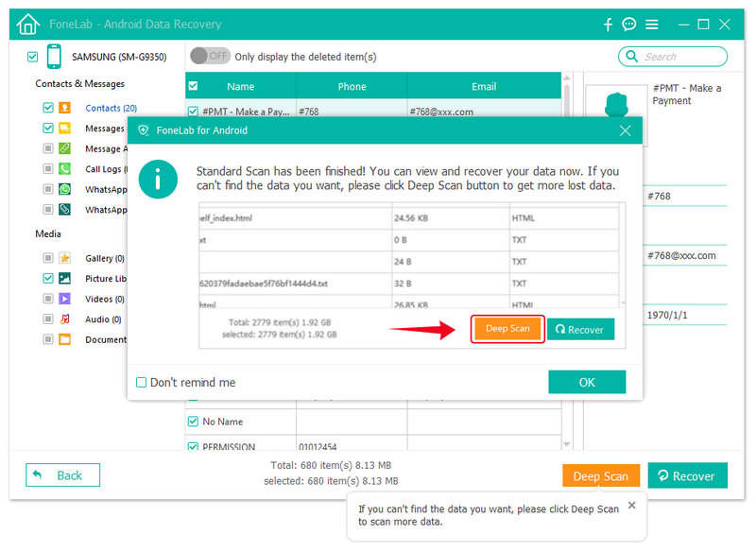Uncheck the Messages category checkbox
Screen dimensions: 756x551
point(48,128)
